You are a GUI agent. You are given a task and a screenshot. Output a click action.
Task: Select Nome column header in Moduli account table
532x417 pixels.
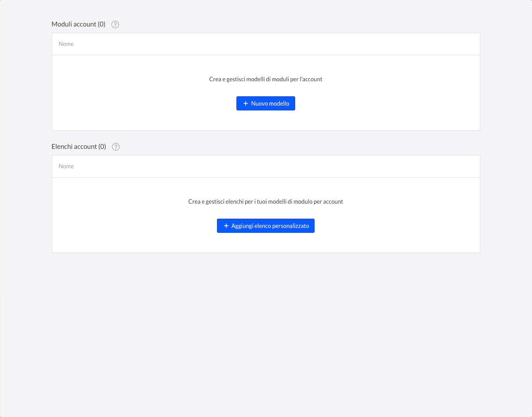click(x=66, y=44)
